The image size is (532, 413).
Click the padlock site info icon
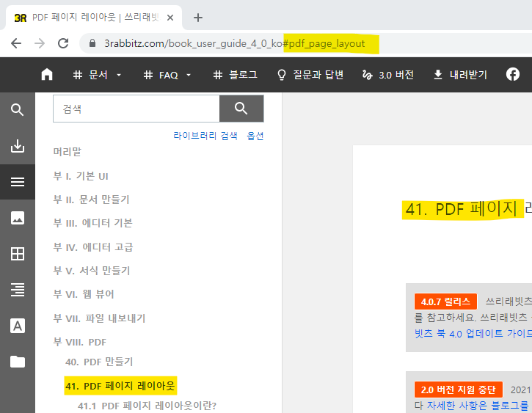(x=92, y=43)
